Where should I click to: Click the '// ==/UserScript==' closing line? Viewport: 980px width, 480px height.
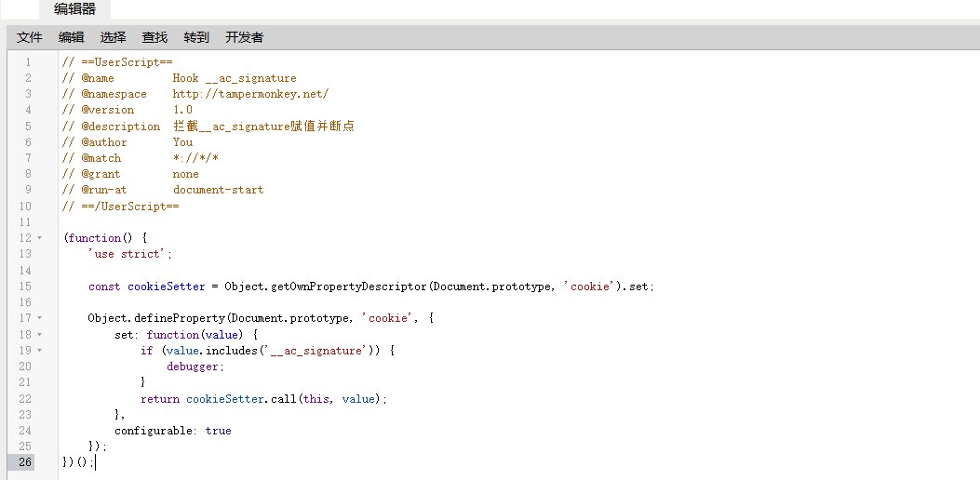pyautogui.click(x=121, y=207)
